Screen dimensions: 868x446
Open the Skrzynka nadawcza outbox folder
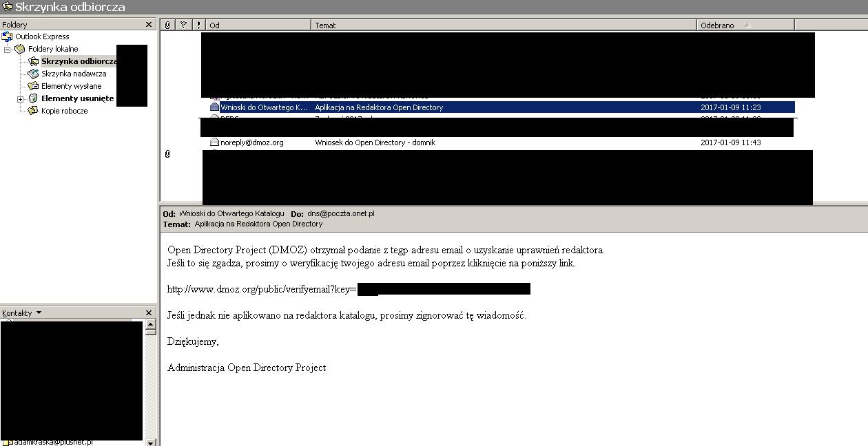pos(73,74)
